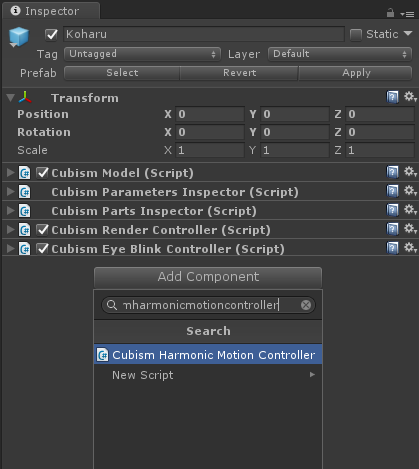Click the Koharu GameObject cube icon
The height and width of the screenshot is (469, 419).
(x=19, y=36)
